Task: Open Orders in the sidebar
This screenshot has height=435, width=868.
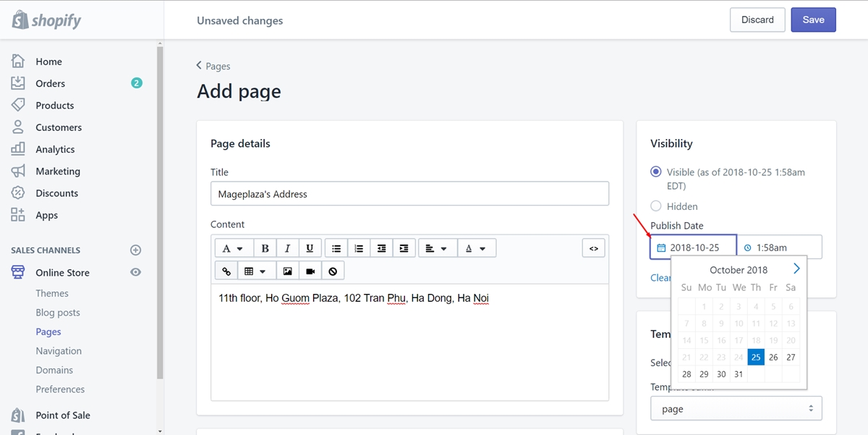Action: (50, 83)
